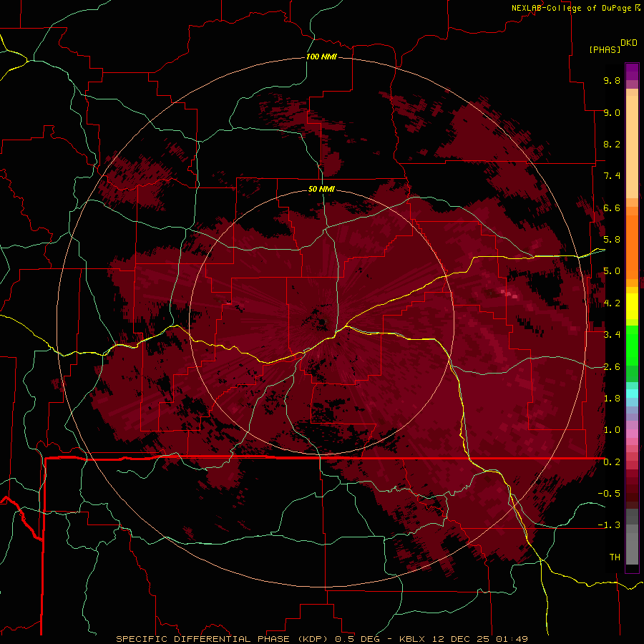The width and height of the screenshot is (644, 644).
Task: Click the NEXLAB-College of DuPage credit text
Action: [572, 8]
